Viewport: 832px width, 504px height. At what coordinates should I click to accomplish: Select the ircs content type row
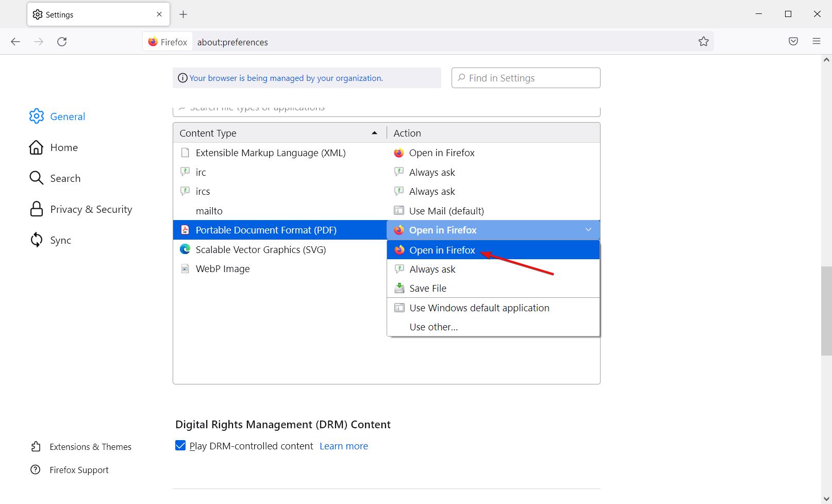[280, 191]
